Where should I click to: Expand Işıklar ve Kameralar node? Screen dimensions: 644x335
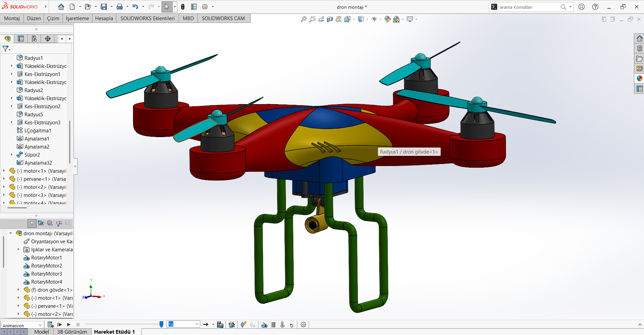click(18, 249)
